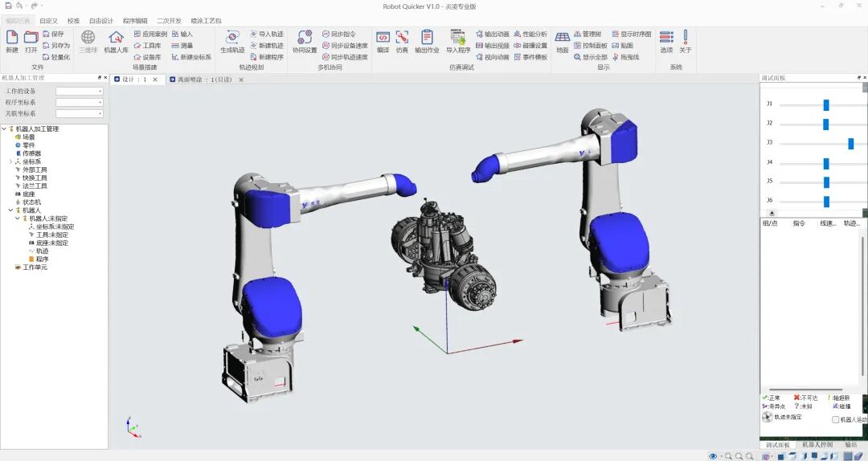Toggle 显示时序图 timing diagram
Viewport: 868px width, 461px height.
pos(631,34)
